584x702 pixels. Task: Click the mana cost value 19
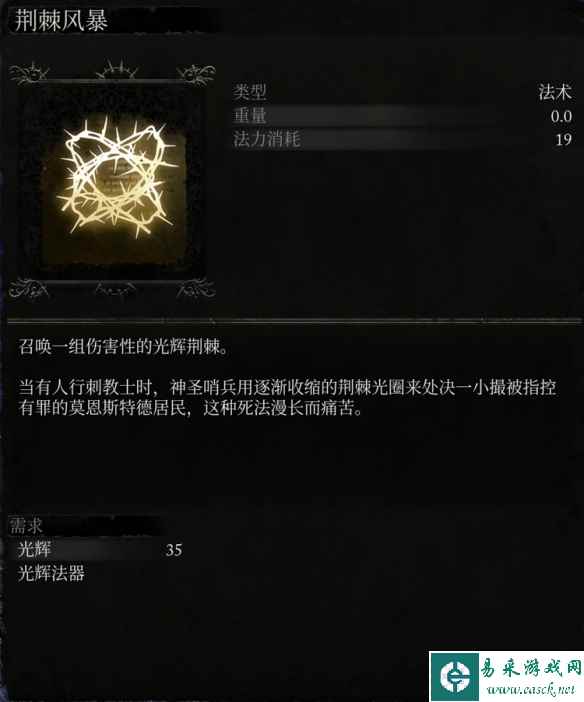pyautogui.click(x=564, y=140)
